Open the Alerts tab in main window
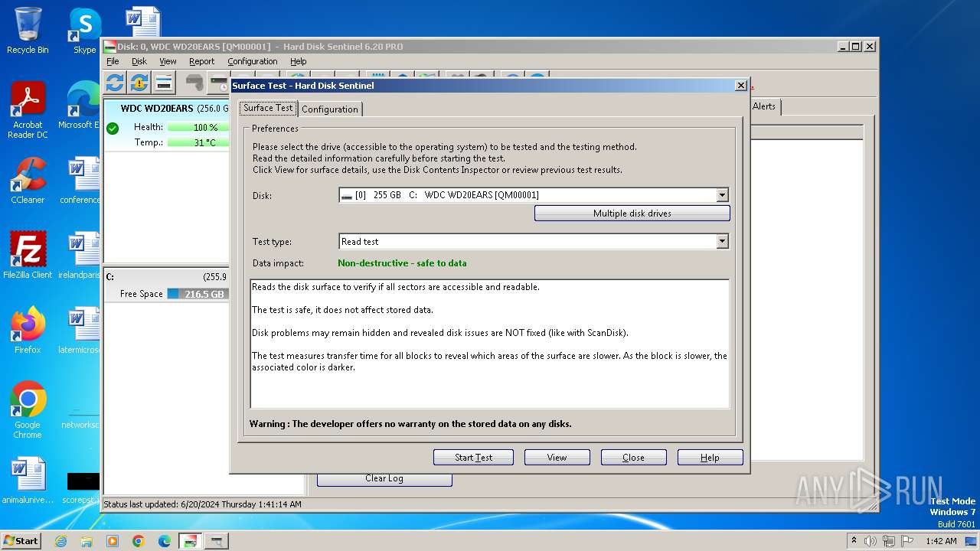Screen dimensions: 980x551 [764, 106]
